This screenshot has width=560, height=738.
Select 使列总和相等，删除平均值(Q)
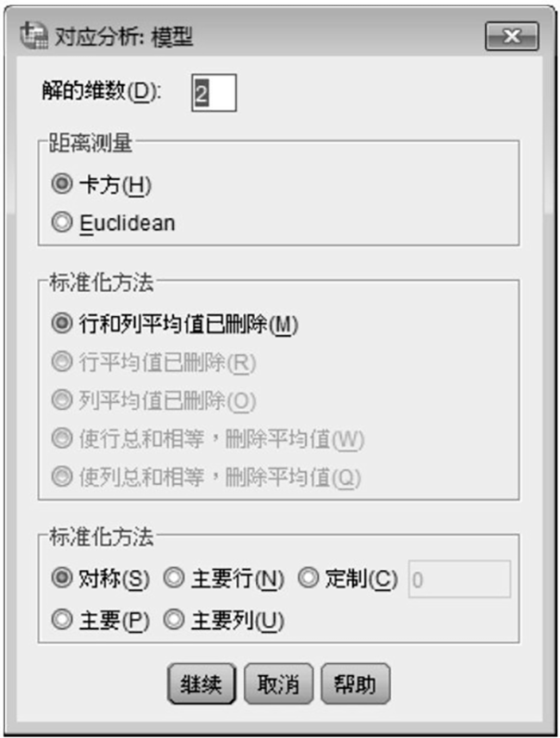coord(61,477)
